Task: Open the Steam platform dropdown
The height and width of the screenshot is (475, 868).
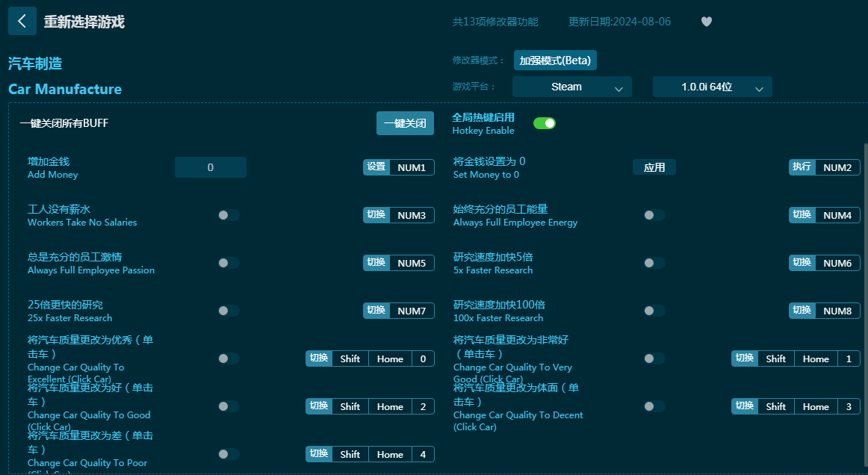Action: point(571,87)
